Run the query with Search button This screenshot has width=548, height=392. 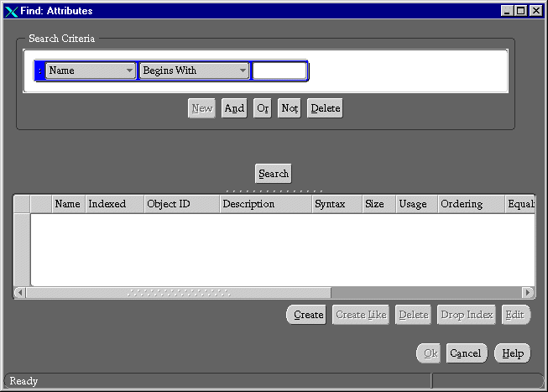coord(274,174)
